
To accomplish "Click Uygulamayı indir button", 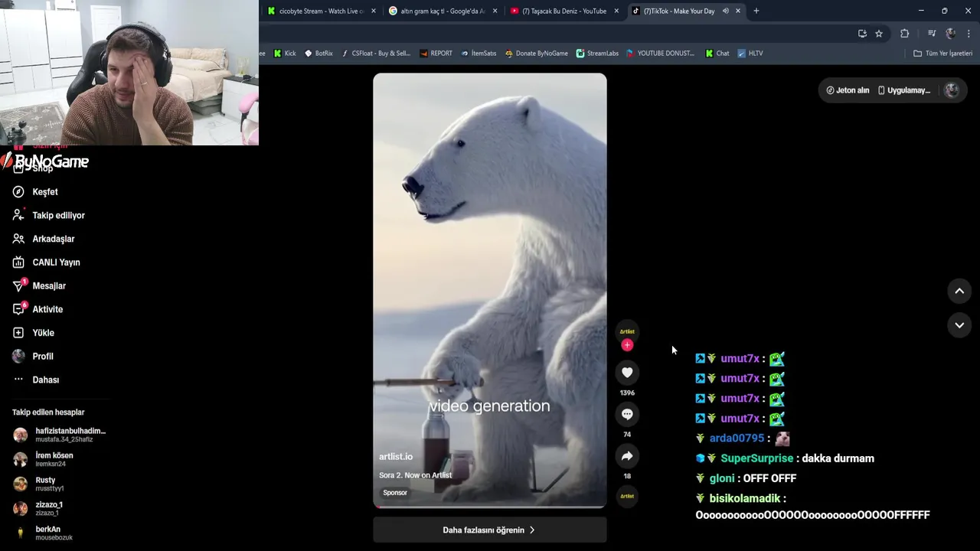I will point(904,90).
